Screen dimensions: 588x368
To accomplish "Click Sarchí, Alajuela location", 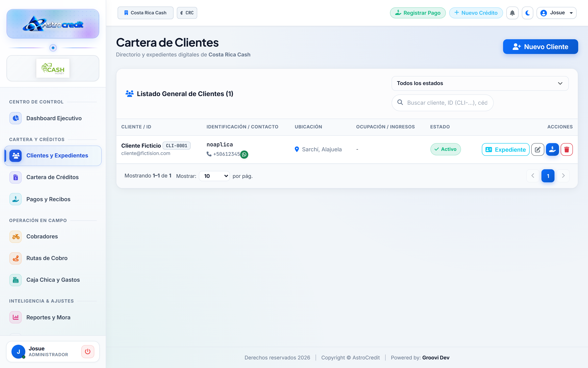I will tap(322, 149).
